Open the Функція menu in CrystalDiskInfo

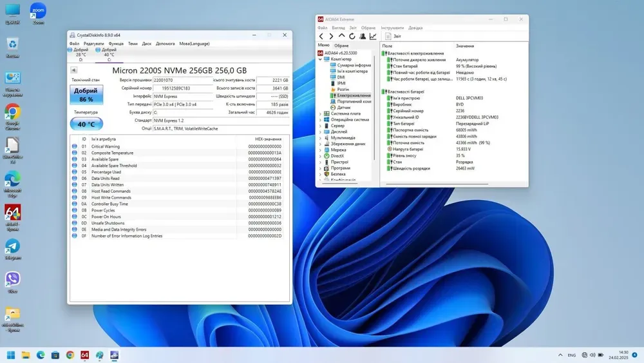[x=116, y=44]
